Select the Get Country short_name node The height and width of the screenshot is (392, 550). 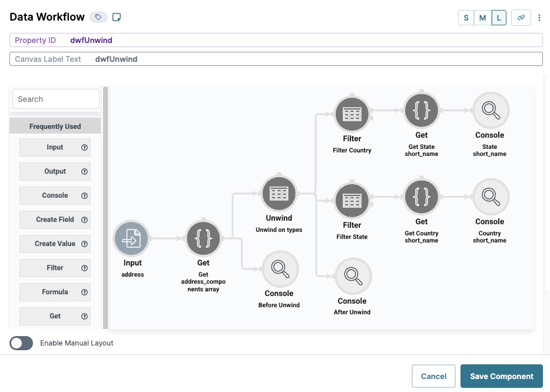pos(421,197)
